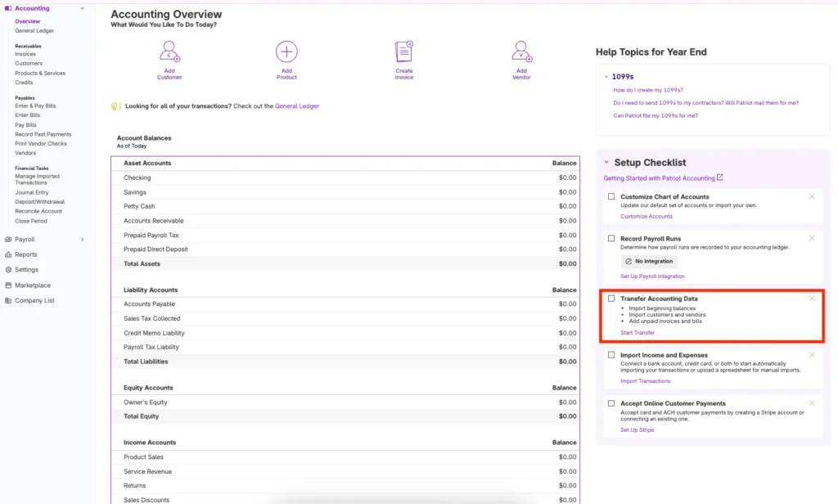Screen dimensions: 838x504
Task: Check the Customize Chart of Accounts checkbox
Action: click(611, 197)
